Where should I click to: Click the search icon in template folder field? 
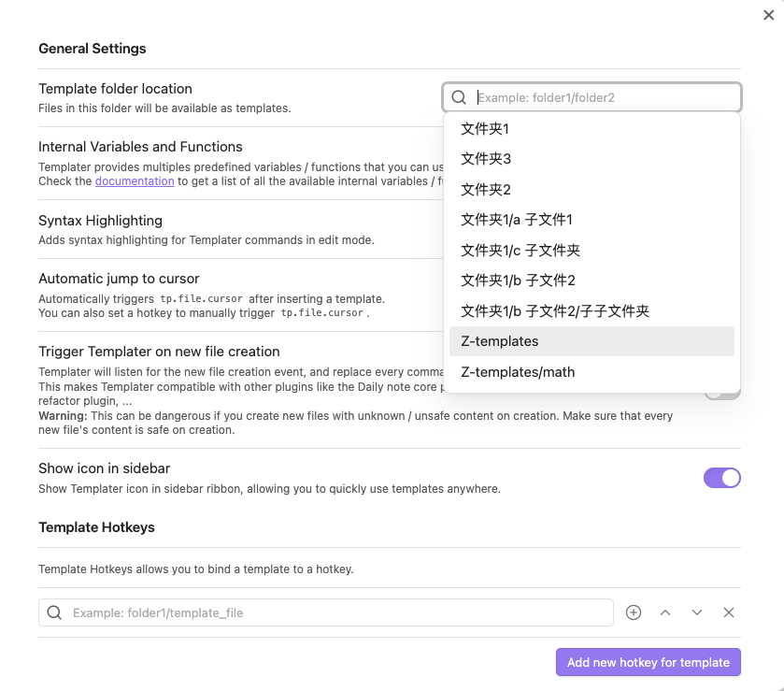click(x=459, y=96)
